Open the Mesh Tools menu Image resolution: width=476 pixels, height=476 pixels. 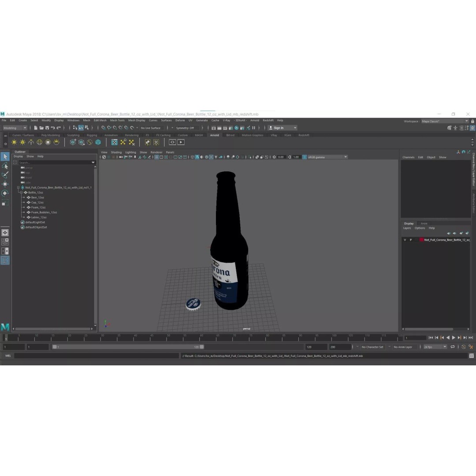pyautogui.click(x=117, y=120)
